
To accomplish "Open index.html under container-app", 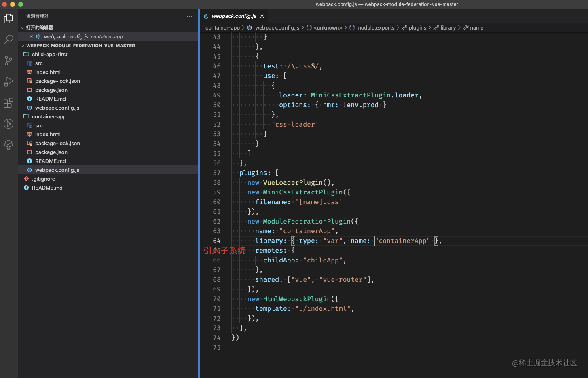I will pyautogui.click(x=108, y=134).
